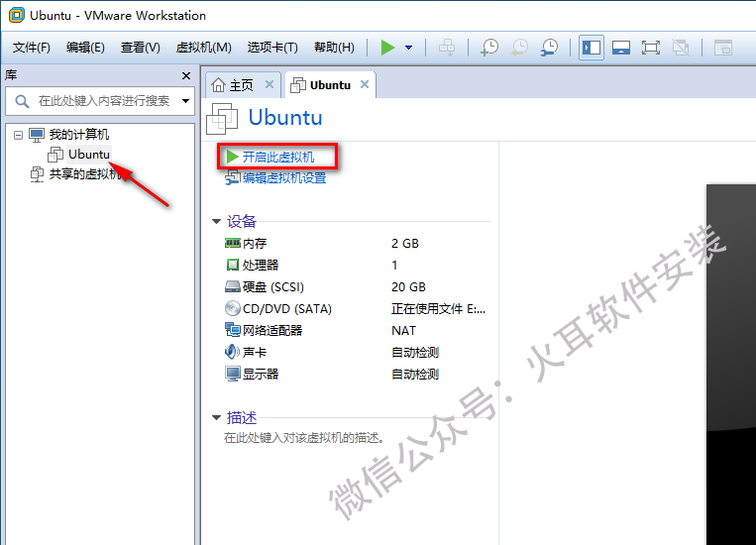Select 我的计算机 in the library tree
This screenshot has width=756, height=545.
click(79, 135)
